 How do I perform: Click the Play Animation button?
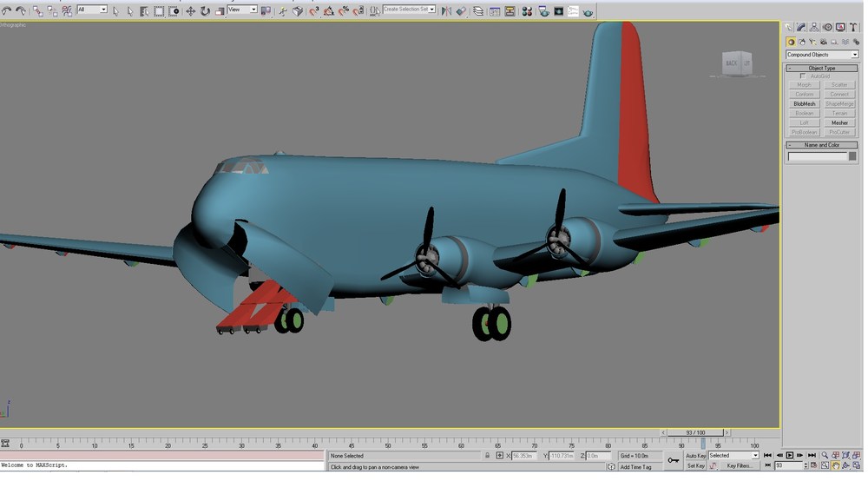pos(790,455)
